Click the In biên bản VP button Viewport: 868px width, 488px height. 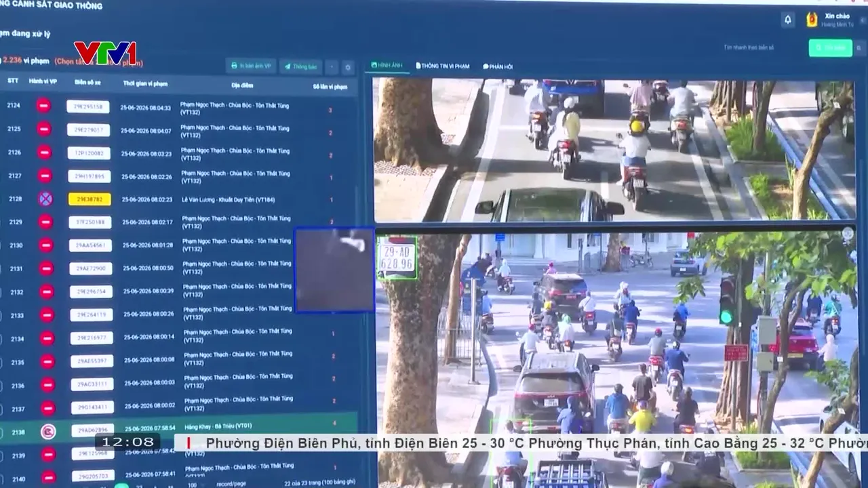click(x=251, y=66)
